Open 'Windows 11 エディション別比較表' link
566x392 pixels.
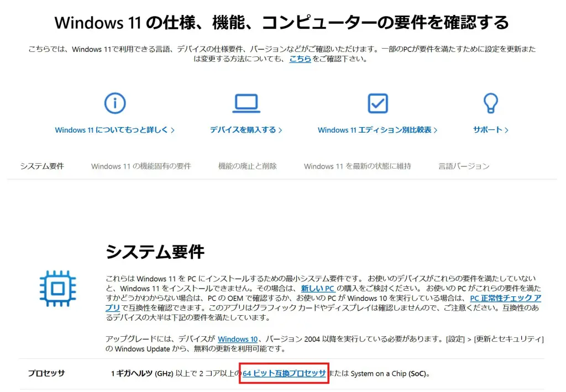(x=377, y=130)
